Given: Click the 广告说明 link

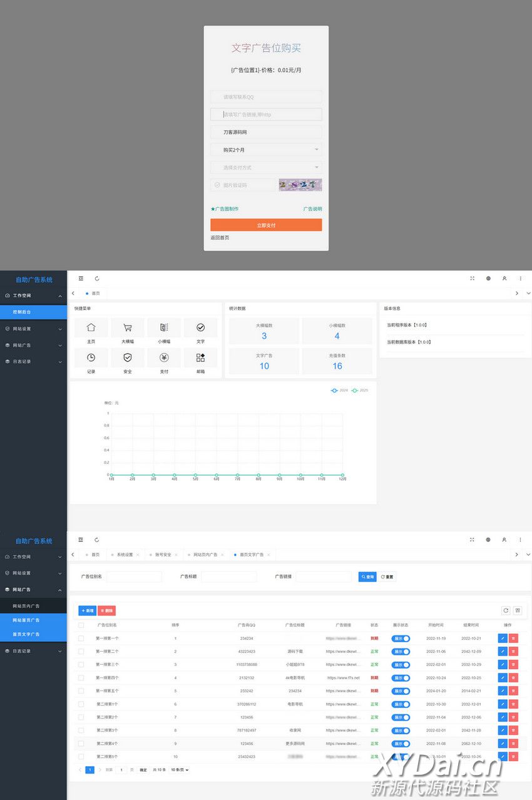Looking at the screenshot, I should [x=312, y=209].
